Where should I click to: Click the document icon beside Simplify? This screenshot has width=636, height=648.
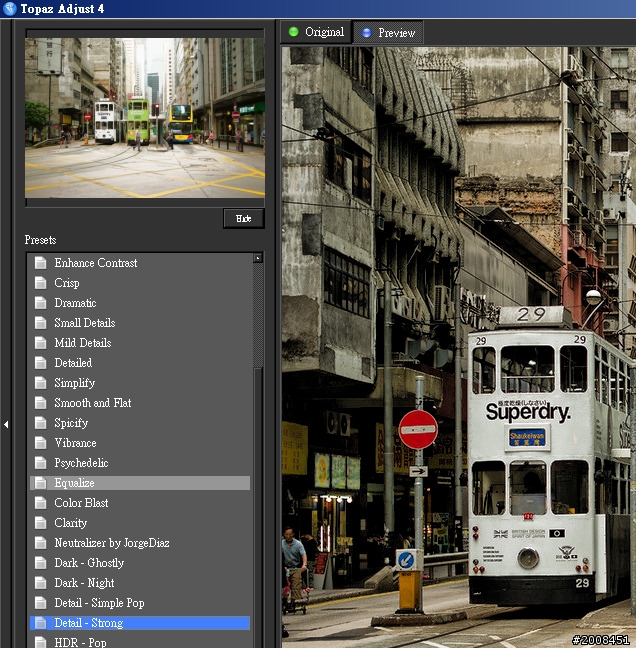[40, 383]
